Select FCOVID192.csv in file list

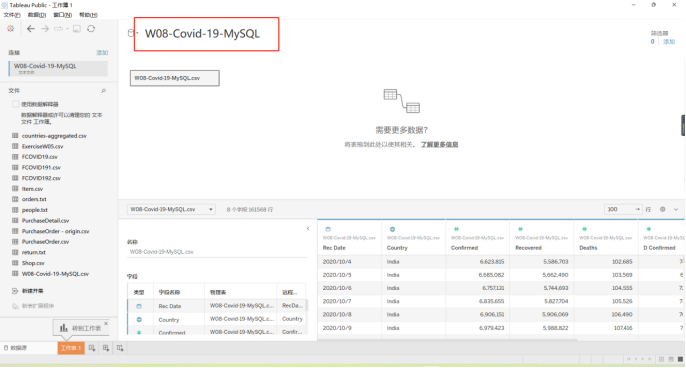pos(41,178)
